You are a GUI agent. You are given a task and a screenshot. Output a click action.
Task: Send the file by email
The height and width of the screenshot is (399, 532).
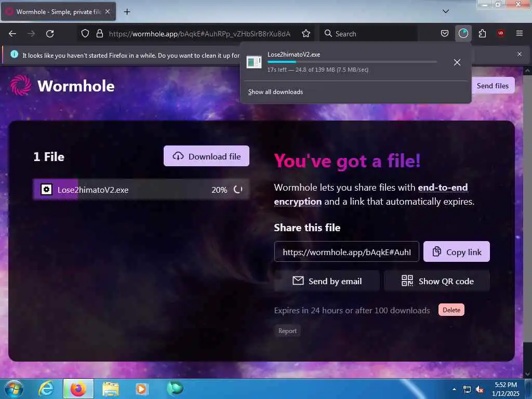pos(327,281)
